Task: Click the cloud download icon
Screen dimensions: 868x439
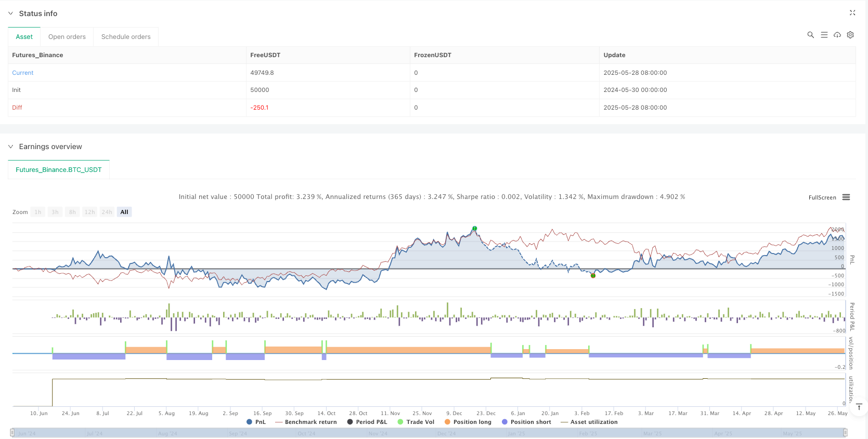Action: pyautogui.click(x=837, y=35)
